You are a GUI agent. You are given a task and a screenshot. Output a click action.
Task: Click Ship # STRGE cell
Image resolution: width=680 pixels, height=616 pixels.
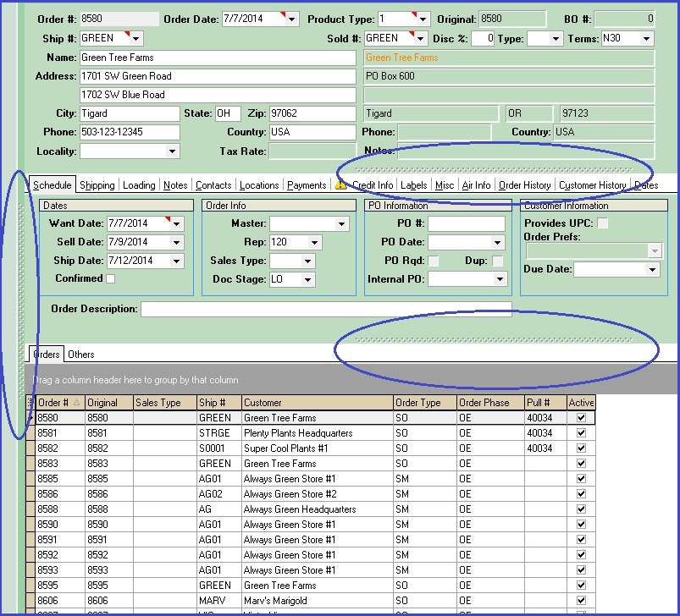(219, 433)
